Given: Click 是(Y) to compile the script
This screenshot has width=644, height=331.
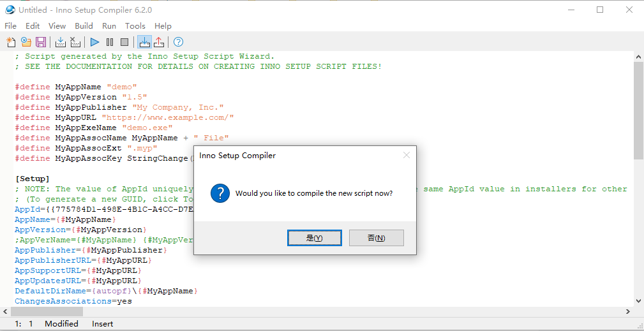Looking at the screenshot, I should click(x=315, y=238).
